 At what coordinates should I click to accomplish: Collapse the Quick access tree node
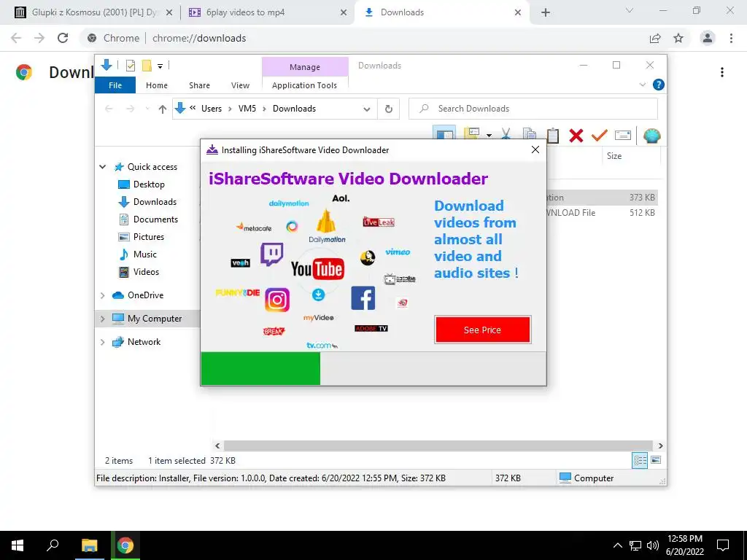click(102, 167)
